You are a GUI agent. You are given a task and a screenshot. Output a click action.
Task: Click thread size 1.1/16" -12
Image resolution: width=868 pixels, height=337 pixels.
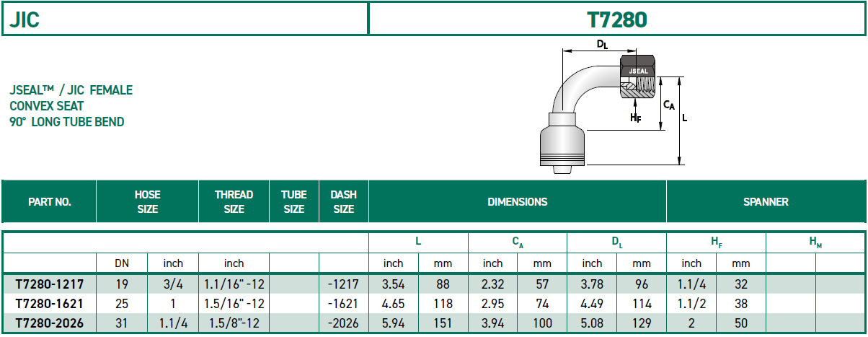tap(234, 284)
